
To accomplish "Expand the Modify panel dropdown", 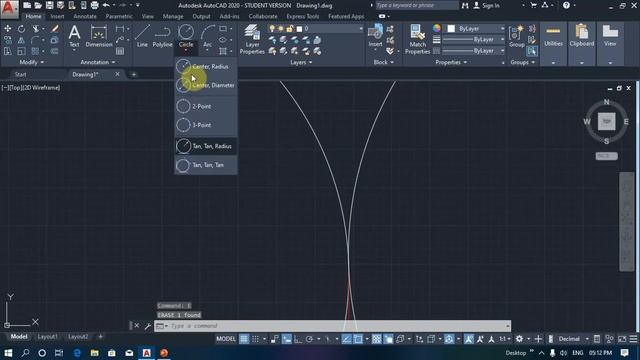I will coord(31,62).
